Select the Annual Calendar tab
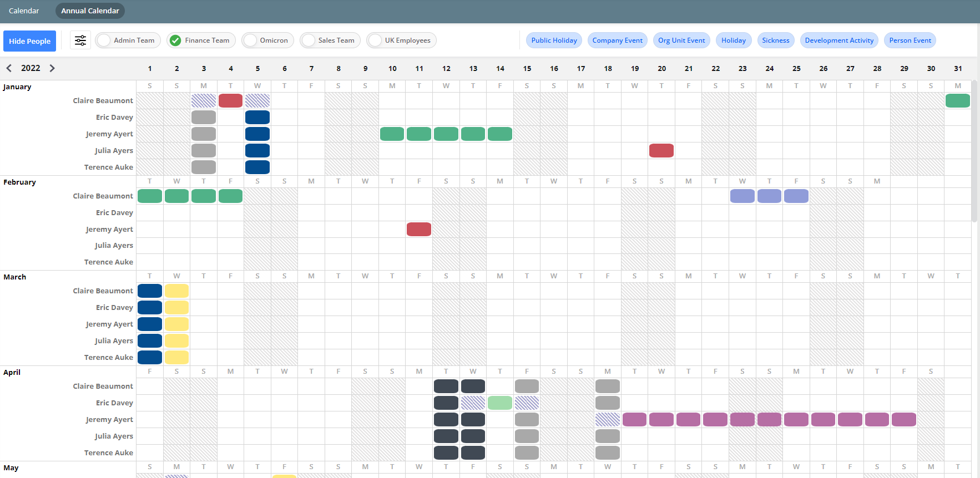The width and height of the screenshot is (980, 478). click(x=90, y=11)
